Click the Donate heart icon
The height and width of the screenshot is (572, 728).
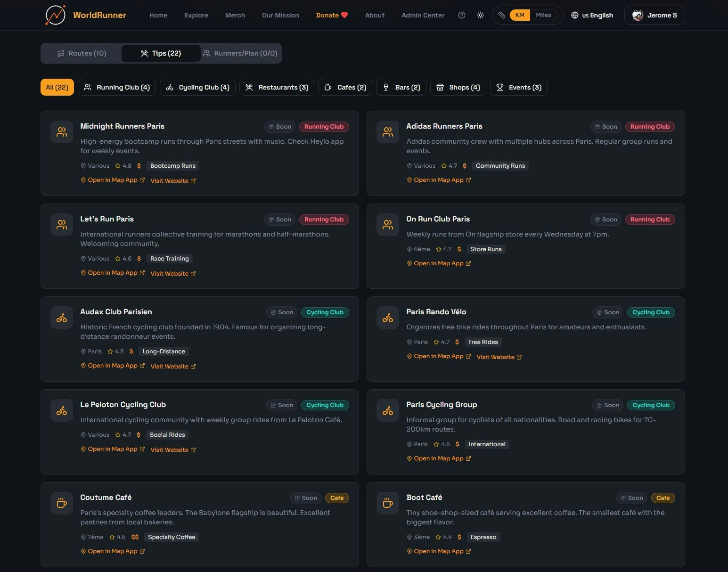click(344, 15)
